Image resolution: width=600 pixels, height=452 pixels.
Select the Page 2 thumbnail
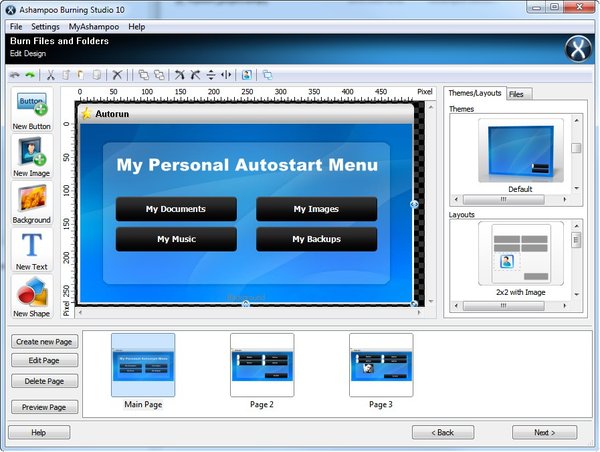(262, 366)
